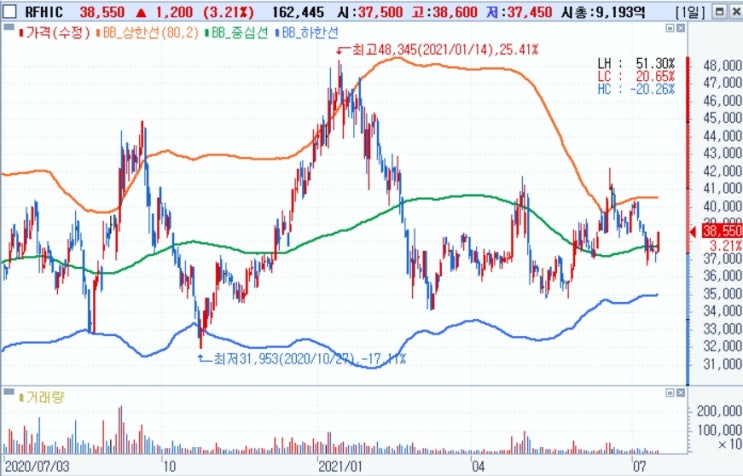Click the 04 month marker on date axis
743x476 pixels.
(x=478, y=466)
